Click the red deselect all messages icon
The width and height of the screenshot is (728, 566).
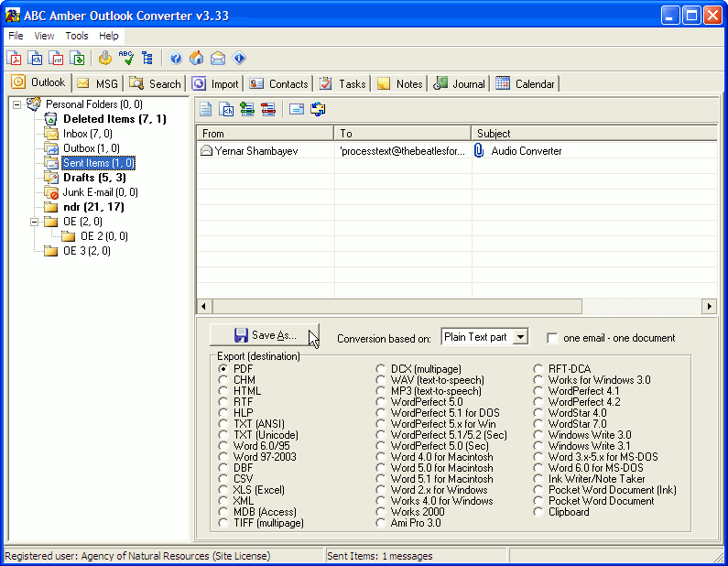pyautogui.click(x=267, y=110)
